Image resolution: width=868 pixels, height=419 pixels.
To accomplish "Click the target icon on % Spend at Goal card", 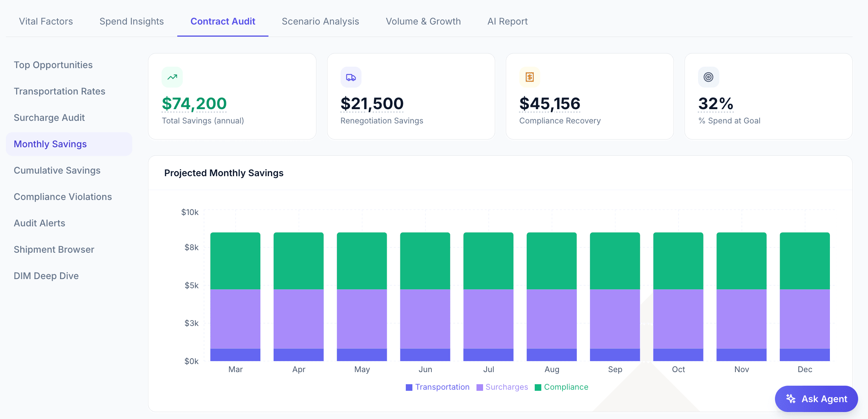I will tap(708, 77).
